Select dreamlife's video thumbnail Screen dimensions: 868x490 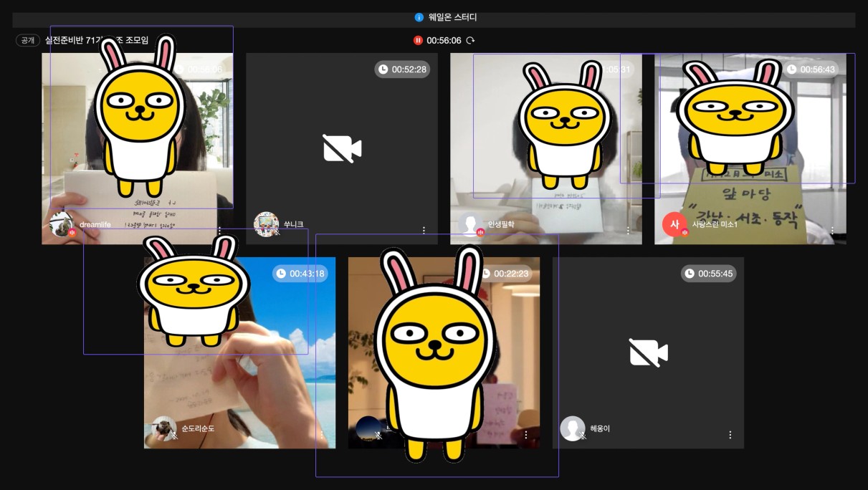tap(138, 148)
